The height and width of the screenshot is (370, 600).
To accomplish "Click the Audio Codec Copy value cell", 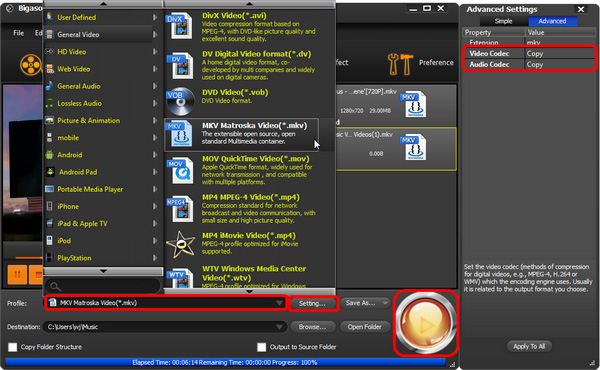I will (x=559, y=64).
